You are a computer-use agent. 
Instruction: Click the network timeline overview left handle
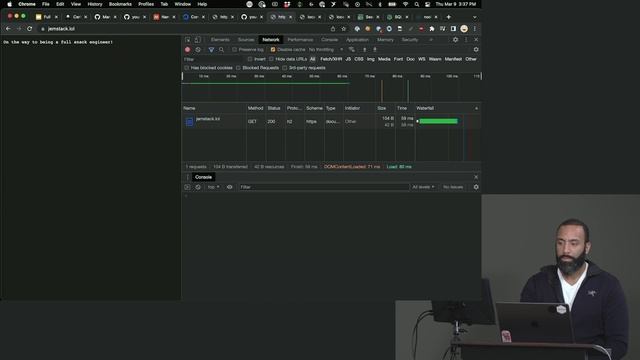pyautogui.click(x=182, y=76)
